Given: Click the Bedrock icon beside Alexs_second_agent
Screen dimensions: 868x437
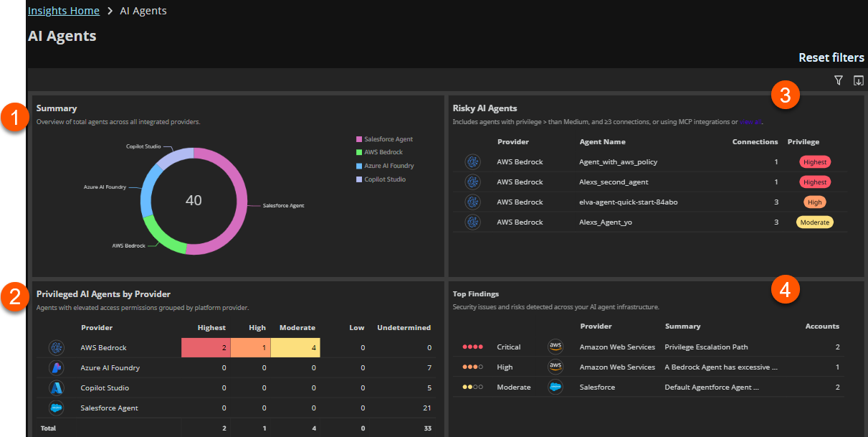Looking at the screenshot, I should [x=472, y=182].
